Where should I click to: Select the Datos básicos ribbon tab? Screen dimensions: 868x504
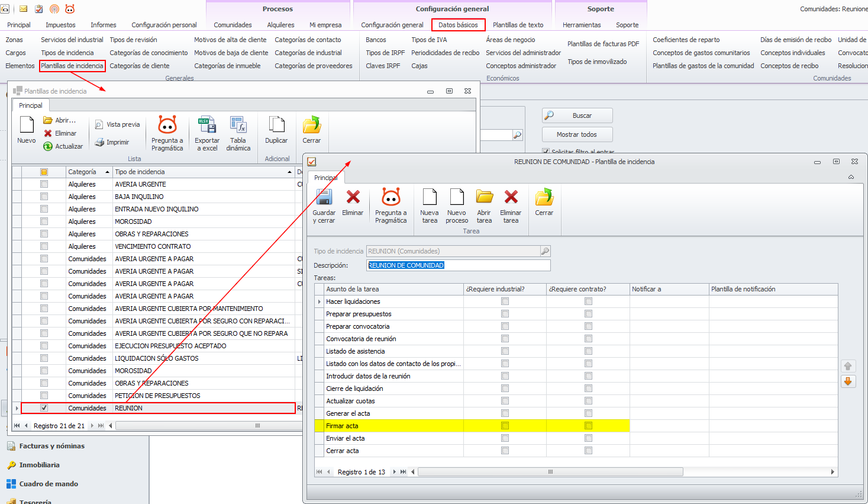pos(458,25)
